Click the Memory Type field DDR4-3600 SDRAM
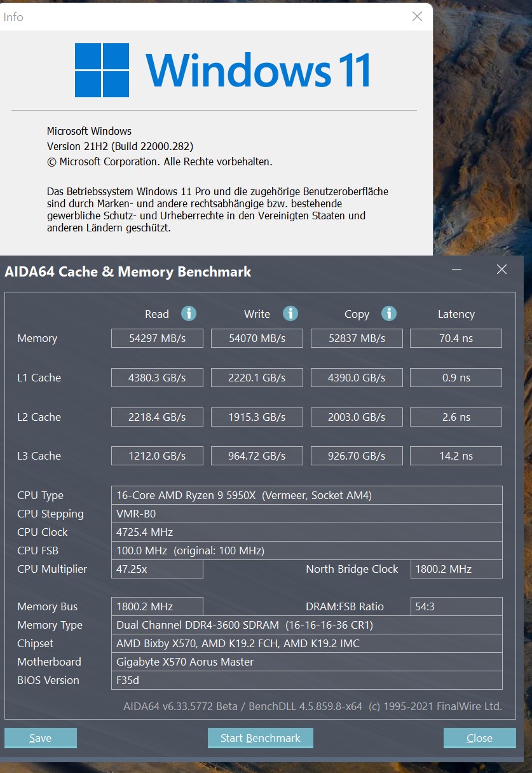Viewport: 532px width, 773px height. 306,625
